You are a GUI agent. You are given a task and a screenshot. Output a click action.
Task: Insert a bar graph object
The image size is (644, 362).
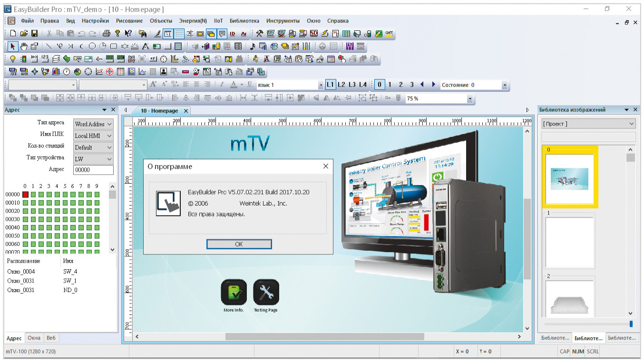56,72
